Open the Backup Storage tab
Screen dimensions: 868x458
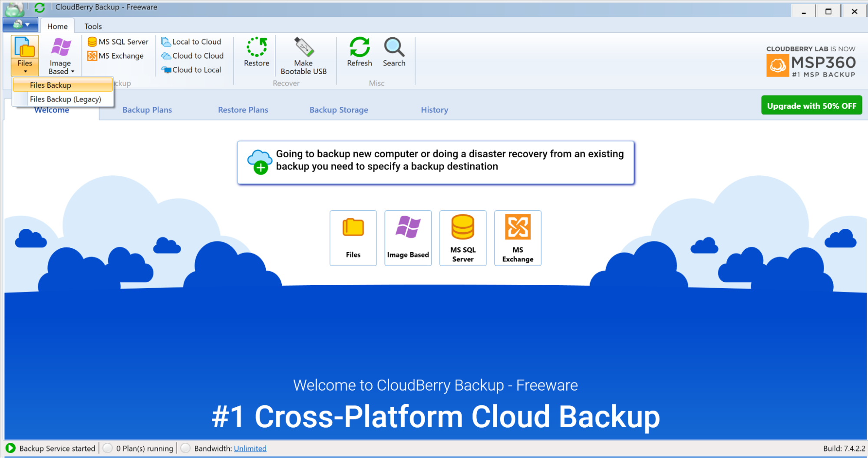[x=339, y=109]
